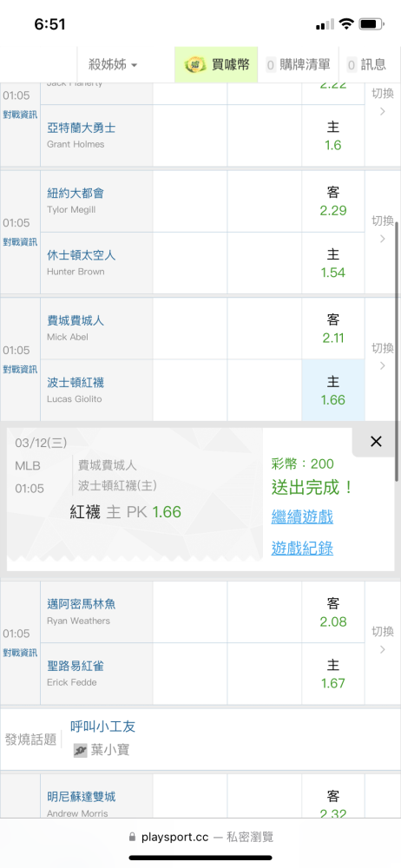This screenshot has width=401, height=868.
Task: Tap the 買噱幣 coin icon
Action: 195,65
